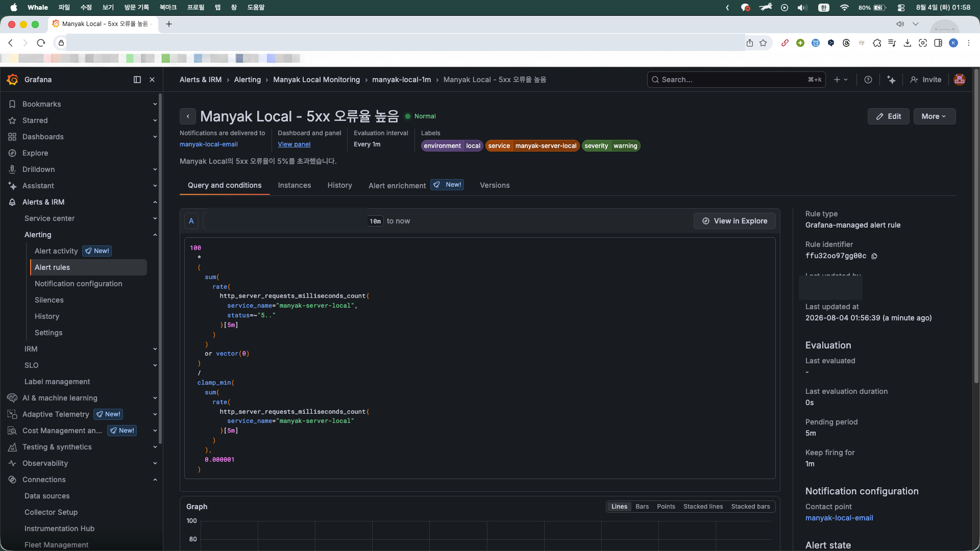This screenshot has height=551, width=980.
Task: Go to Manyak Local Monitoring breadcrumb
Action: click(316, 80)
